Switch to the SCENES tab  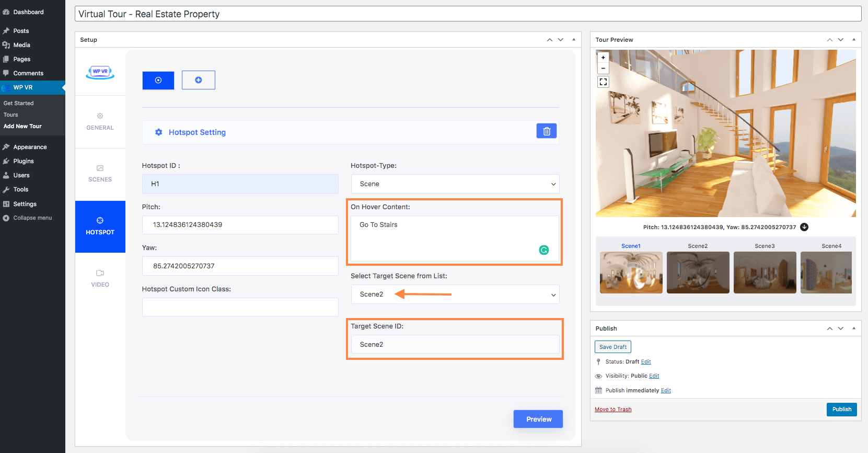100,174
